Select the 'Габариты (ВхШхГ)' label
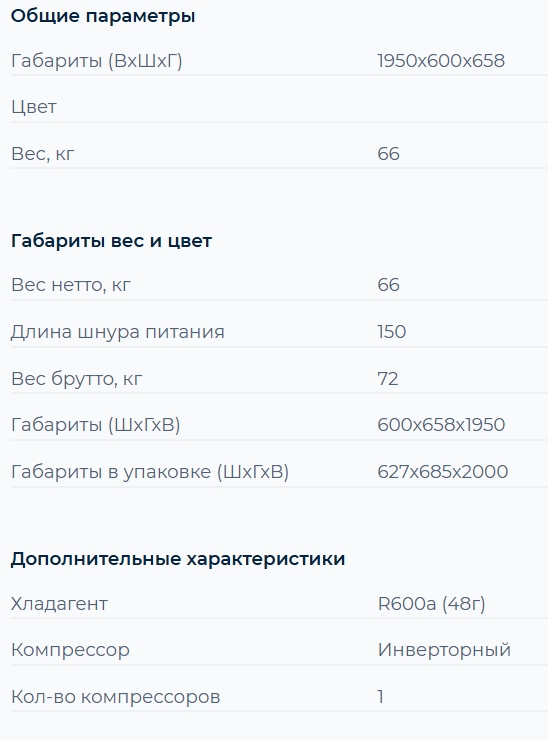The width and height of the screenshot is (548, 740). pyautogui.click(x=97, y=61)
